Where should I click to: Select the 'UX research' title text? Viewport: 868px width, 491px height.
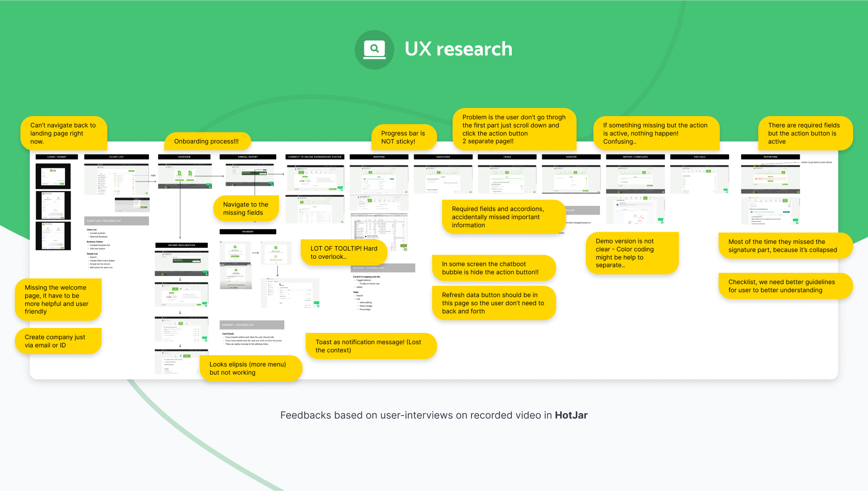click(458, 49)
